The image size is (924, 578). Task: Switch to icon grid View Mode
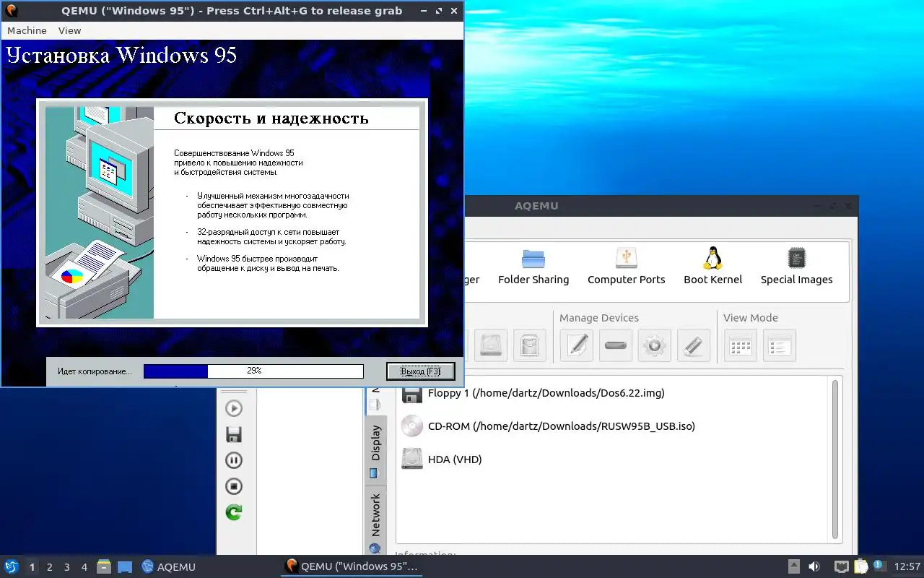[x=741, y=345]
